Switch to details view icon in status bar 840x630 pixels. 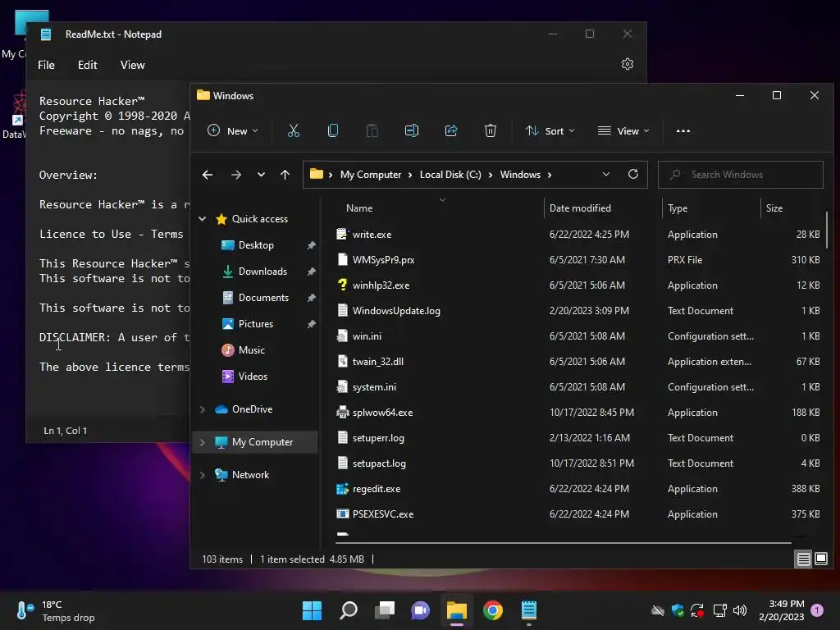804,559
